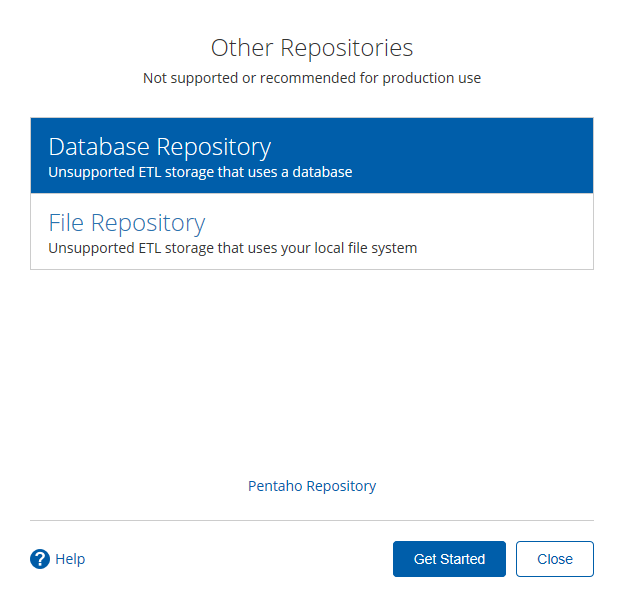
Task: Select the Database Repository option
Action: point(311,156)
